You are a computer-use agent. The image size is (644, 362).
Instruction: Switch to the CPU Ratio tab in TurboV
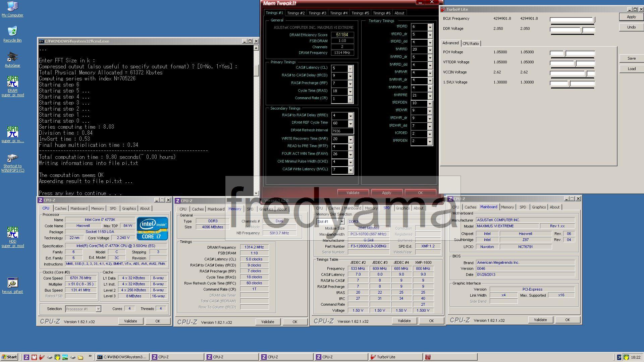pos(471,44)
